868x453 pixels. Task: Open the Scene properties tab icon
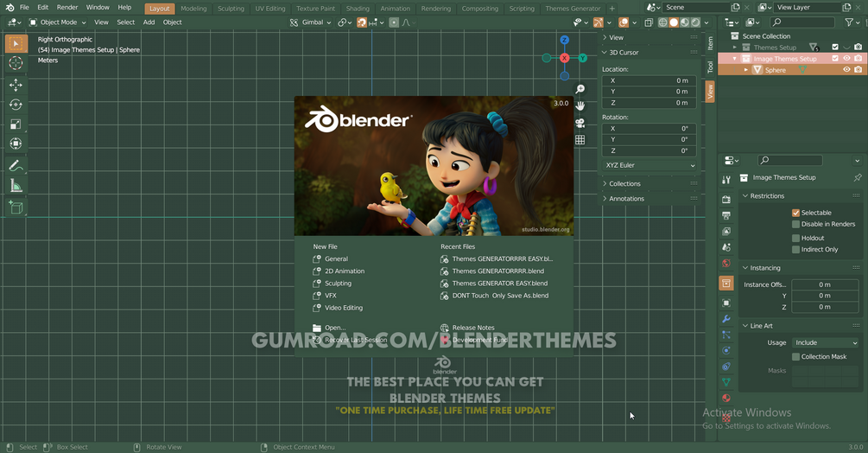point(726,247)
